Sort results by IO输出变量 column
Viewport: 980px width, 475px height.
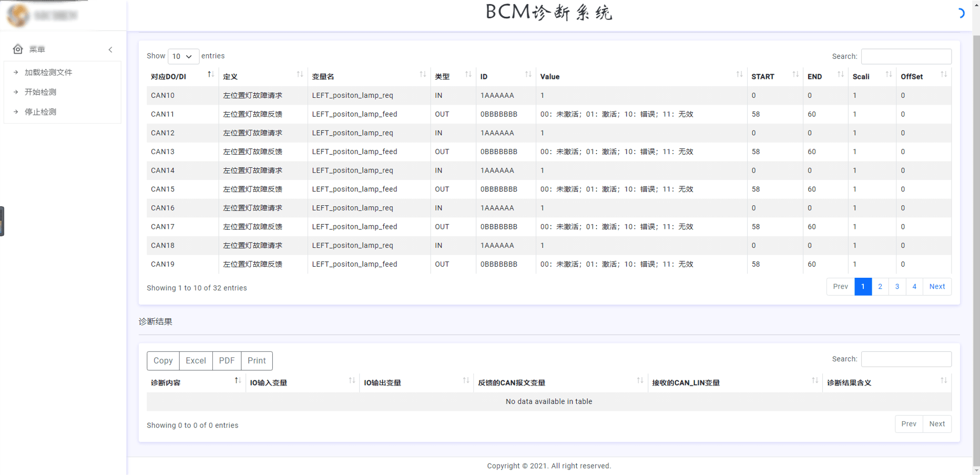pos(416,382)
